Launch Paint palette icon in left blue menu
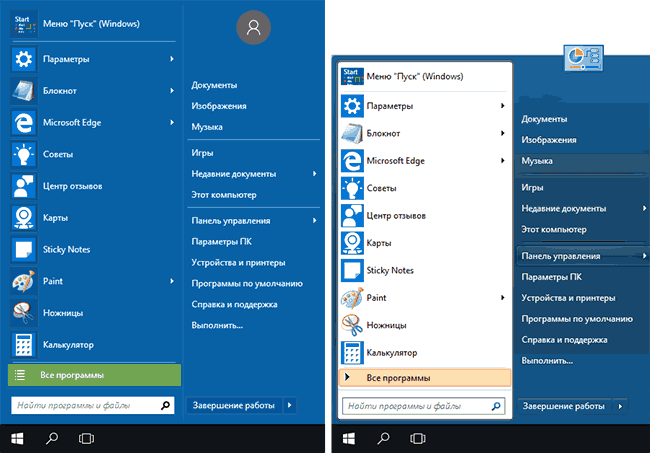 pyautogui.click(x=24, y=281)
